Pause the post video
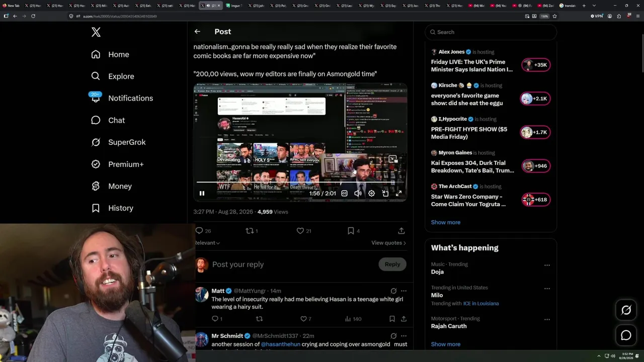The height and width of the screenshot is (362, 644). click(202, 193)
